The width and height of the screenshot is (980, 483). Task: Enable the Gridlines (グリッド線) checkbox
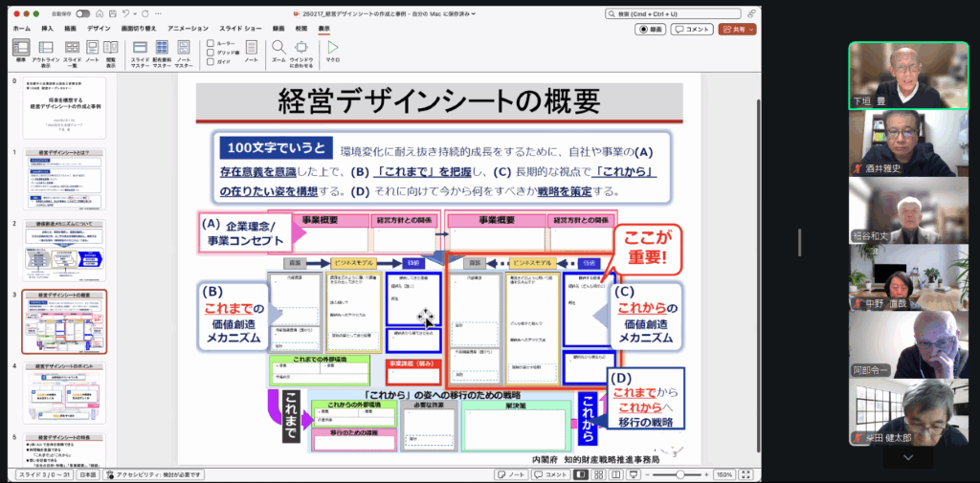(x=211, y=52)
